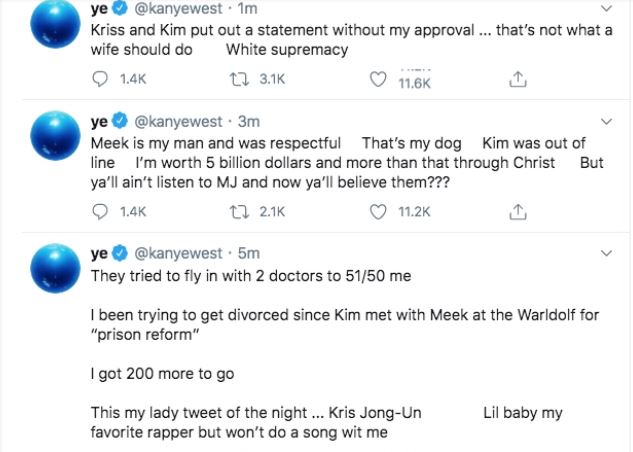Open the 1m tweet's blue profile avatar
The height and width of the screenshot is (452, 633).
(x=55, y=23)
